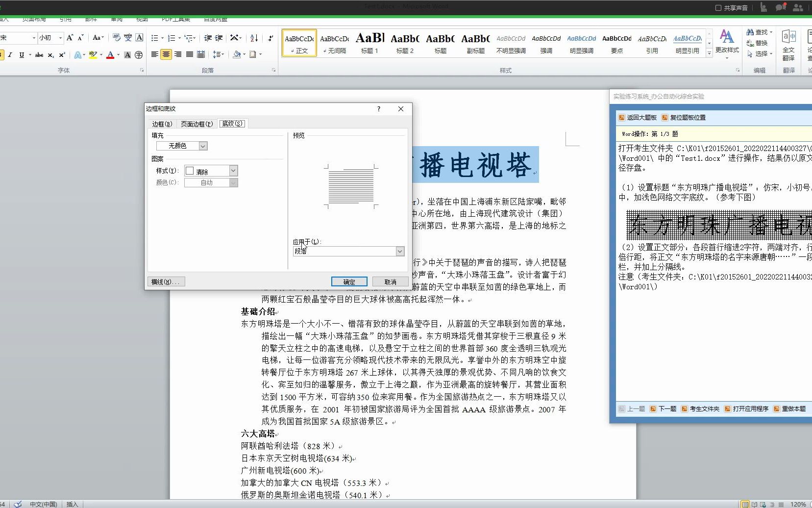Click the Center alignment icon
Screen dimensions: 812x508
click(166, 54)
